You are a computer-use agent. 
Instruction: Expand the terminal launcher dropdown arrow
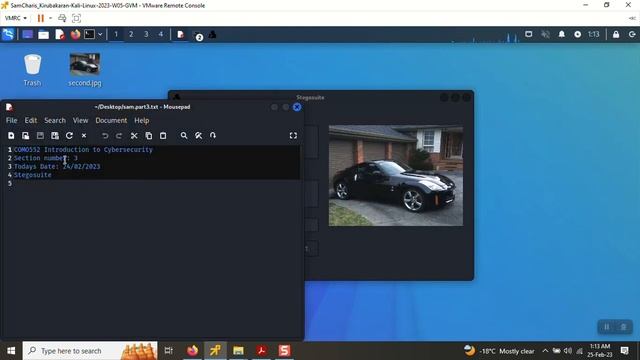100,35
